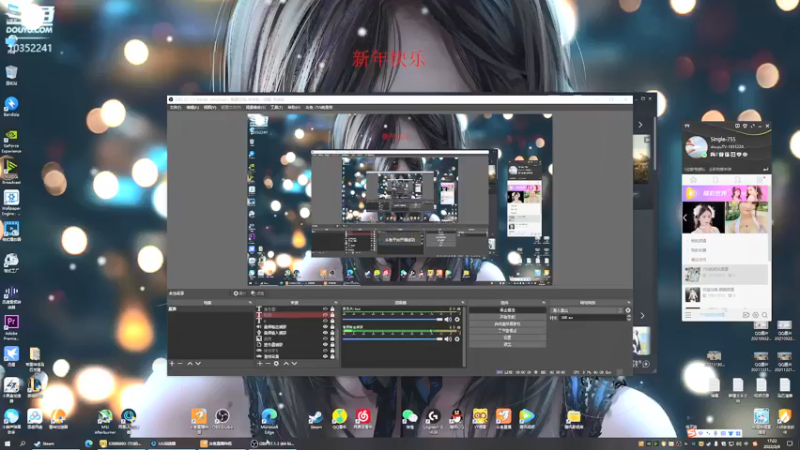800x450 pixels.
Task: Add a scene with the Scenes panel plus icon
Action: (x=172, y=364)
